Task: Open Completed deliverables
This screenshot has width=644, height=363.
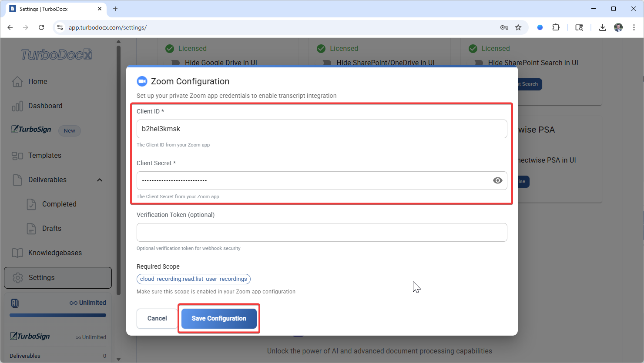Action: (x=59, y=204)
